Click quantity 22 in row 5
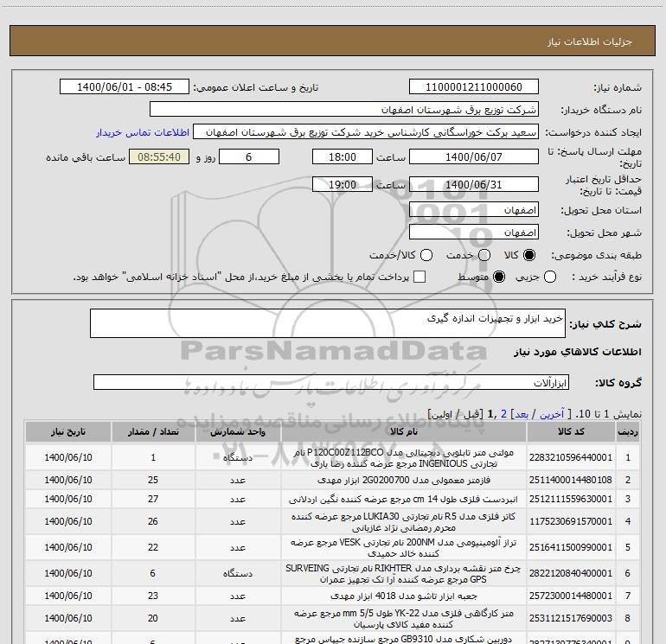Viewport: 666px width, 644px height. [153, 547]
